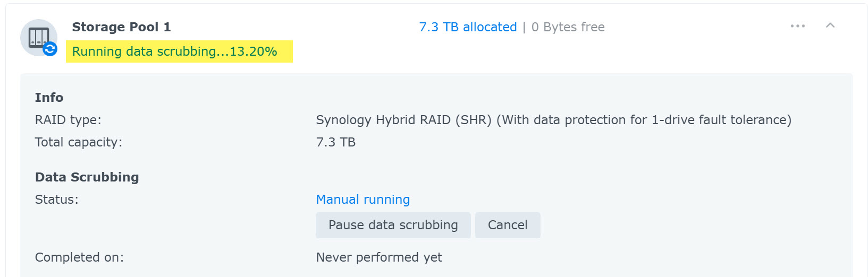This screenshot has width=868, height=277.
Task: Click the Synology Hybrid RAID description text
Action: [x=554, y=120]
